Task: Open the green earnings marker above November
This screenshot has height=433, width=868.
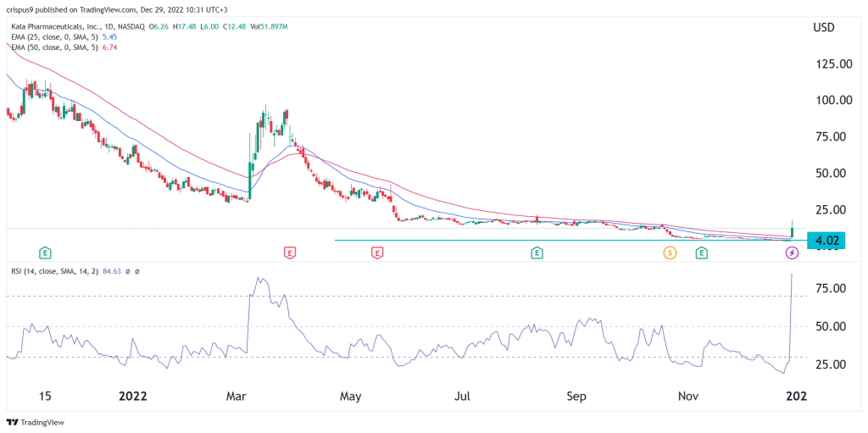Action: coord(702,253)
